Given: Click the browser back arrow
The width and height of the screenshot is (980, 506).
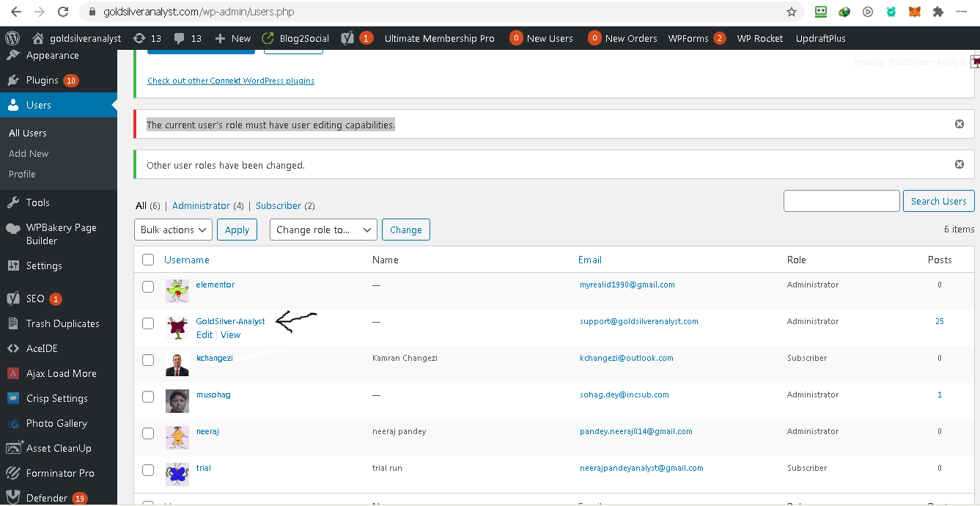Looking at the screenshot, I should [16, 12].
